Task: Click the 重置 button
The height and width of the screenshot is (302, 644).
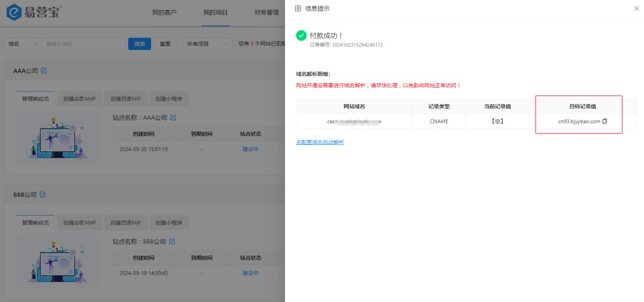Action: pyautogui.click(x=165, y=44)
